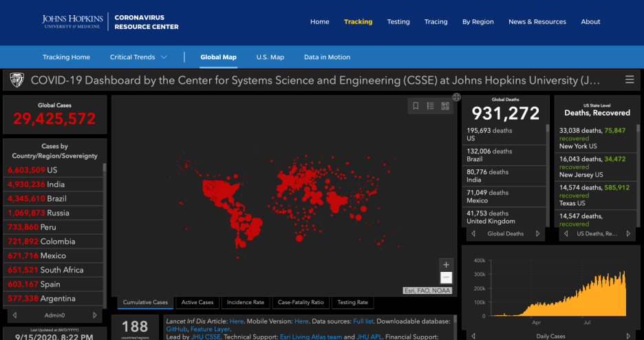The image size is (644, 340).
Task: Next arrow beside US Deaths, Recovered
Action: pyautogui.click(x=628, y=233)
